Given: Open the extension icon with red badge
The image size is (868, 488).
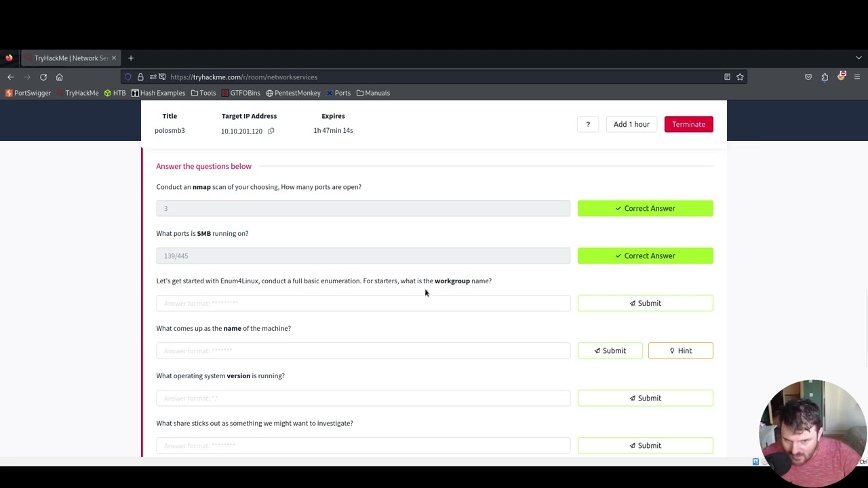Looking at the screenshot, I should pyautogui.click(x=842, y=77).
